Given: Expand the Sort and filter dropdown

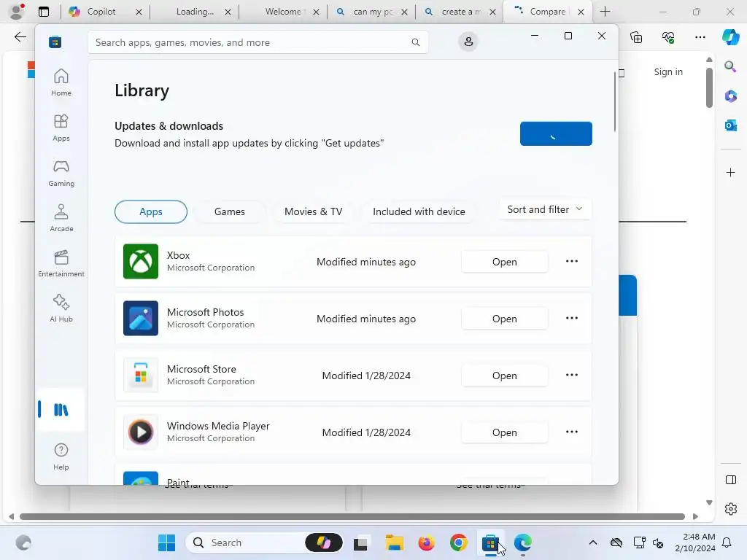Looking at the screenshot, I should 545,209.
